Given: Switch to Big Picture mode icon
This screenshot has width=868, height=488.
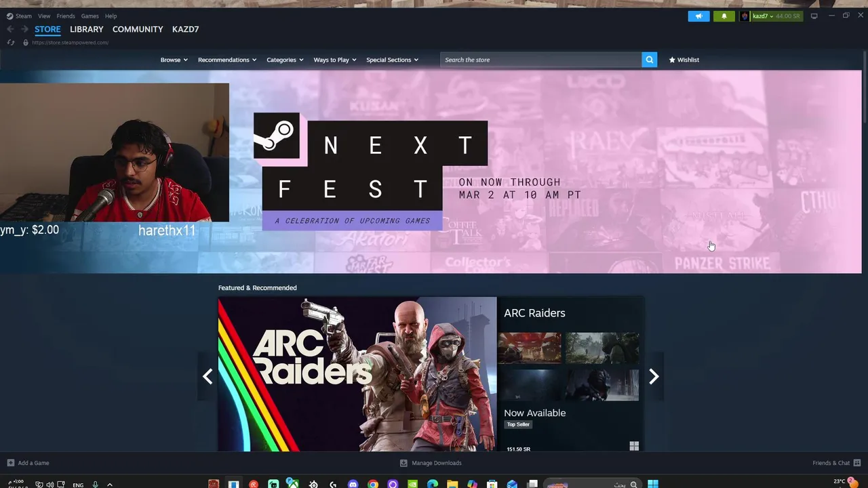Looking at the screenshot, I should click(814, 16).
